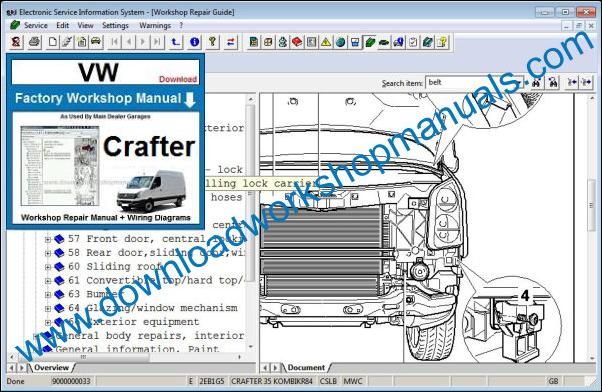Open the Settings menu
Image resolution: width=602 pixels, height=392 pixels.
115,25
